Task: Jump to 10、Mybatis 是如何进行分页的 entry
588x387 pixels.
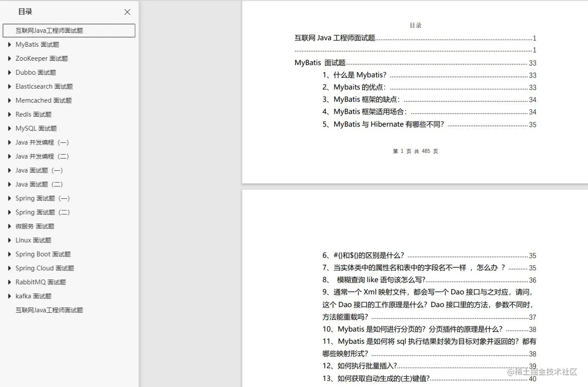Action: 429,329
